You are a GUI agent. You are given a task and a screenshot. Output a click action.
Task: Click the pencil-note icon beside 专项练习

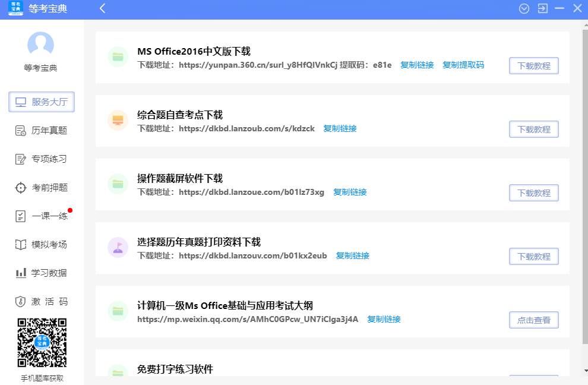coord(21,159)
